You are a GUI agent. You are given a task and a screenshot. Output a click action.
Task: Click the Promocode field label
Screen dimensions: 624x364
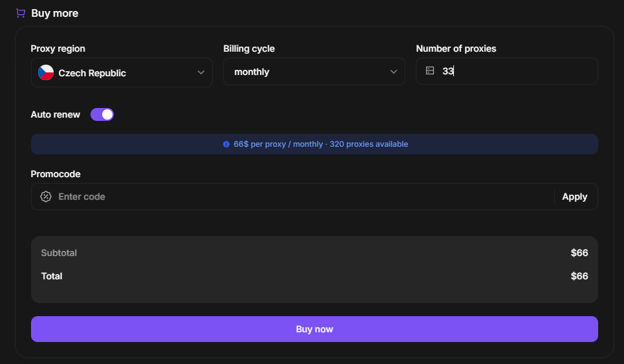tap(56, 174)
